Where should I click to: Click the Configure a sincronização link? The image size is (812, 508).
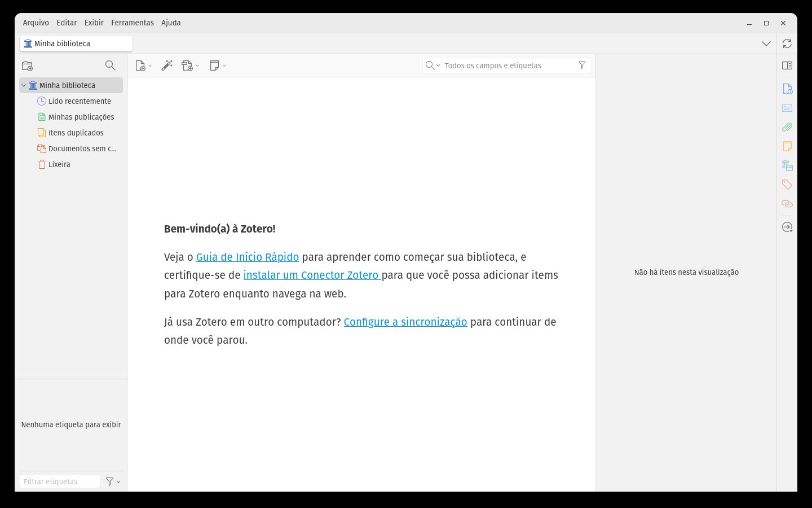[x=405, y=322]
